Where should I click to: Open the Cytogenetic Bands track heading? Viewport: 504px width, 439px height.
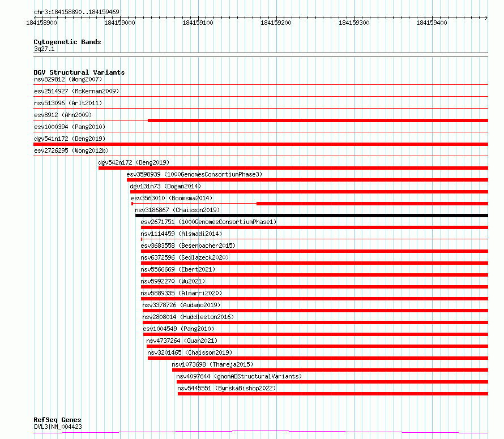67,42
